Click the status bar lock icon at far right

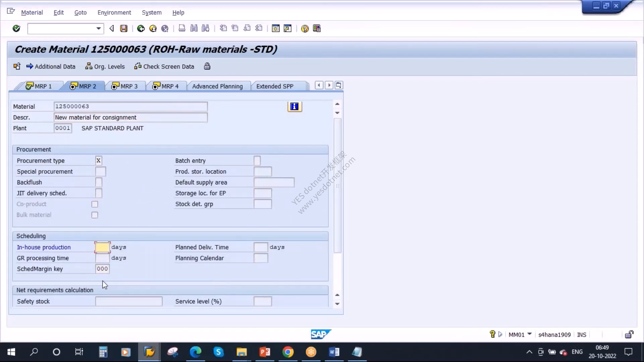coord(629,334)
